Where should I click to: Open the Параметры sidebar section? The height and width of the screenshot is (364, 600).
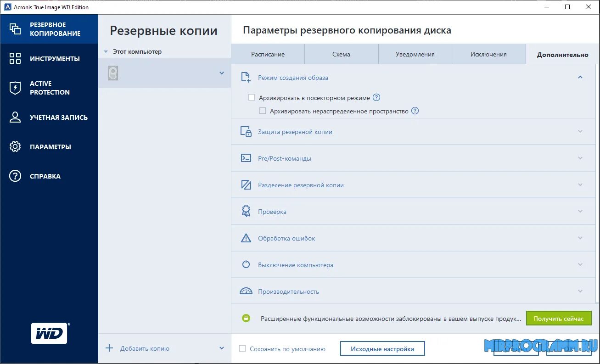[49, 146]
